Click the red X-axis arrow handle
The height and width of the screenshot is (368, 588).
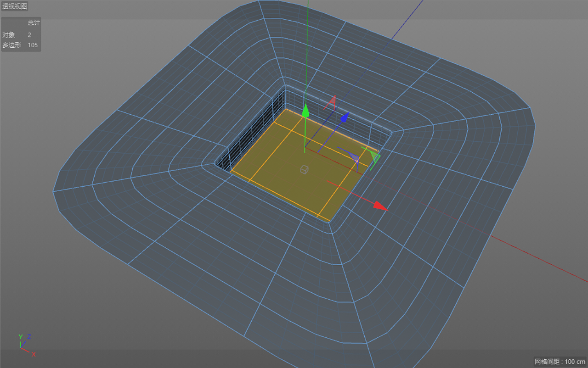coord(380,206)
